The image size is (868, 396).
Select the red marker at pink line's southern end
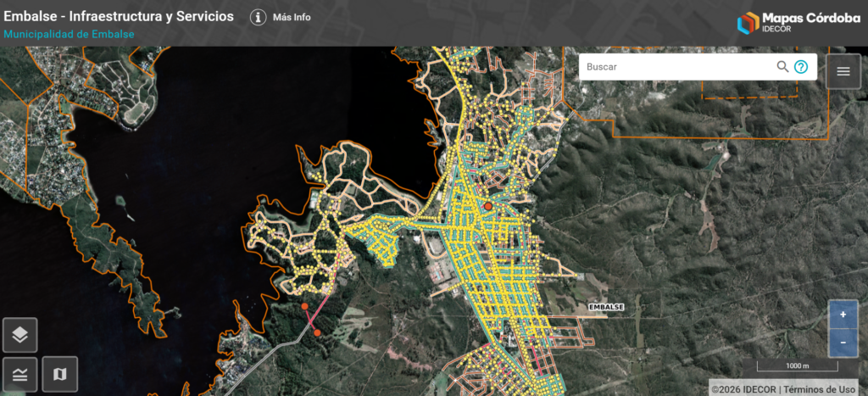tap(317, 332)
